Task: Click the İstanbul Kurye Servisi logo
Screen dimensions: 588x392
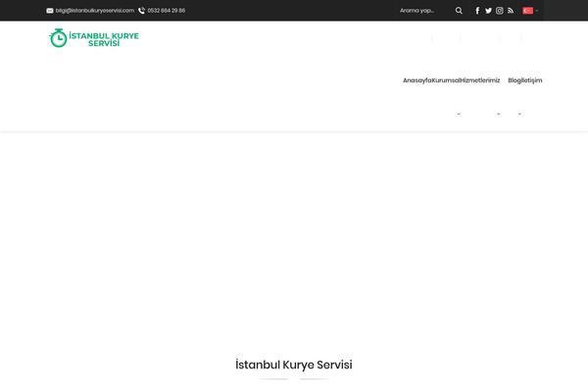Action: 94,38
